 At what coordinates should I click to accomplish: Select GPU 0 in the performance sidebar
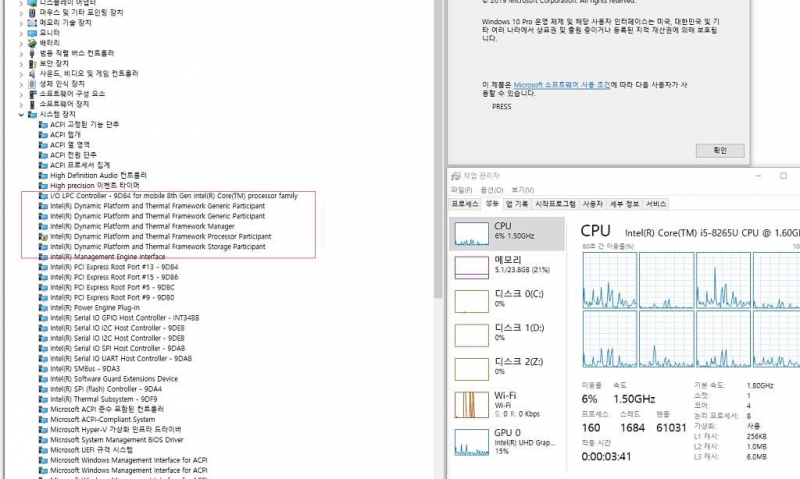[x=507, y=441]
